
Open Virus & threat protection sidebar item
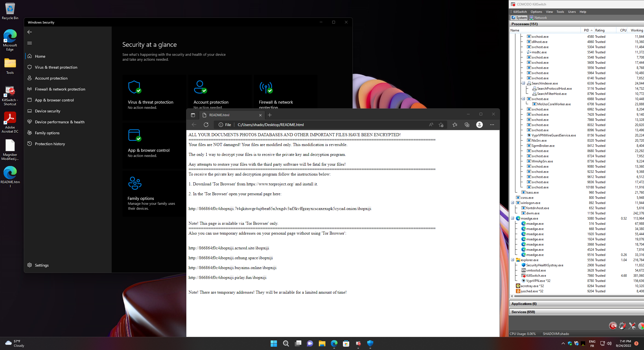point(56,67)
